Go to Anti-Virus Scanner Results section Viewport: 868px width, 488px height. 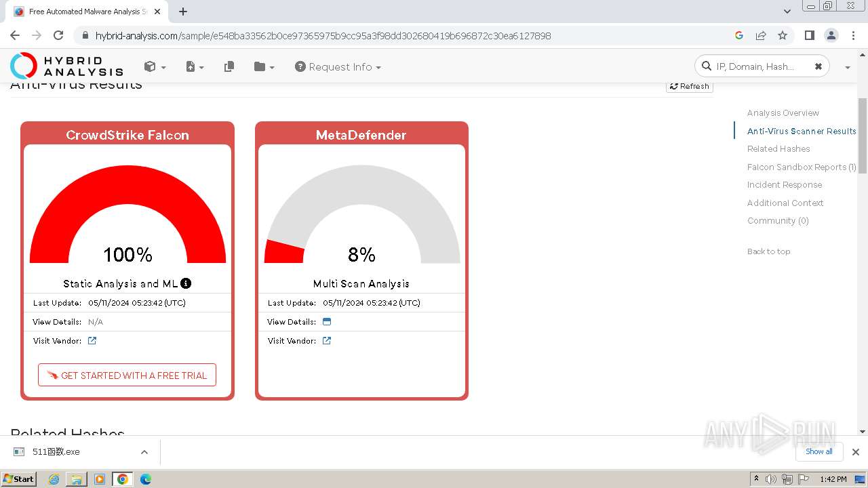tap(802, 131)
